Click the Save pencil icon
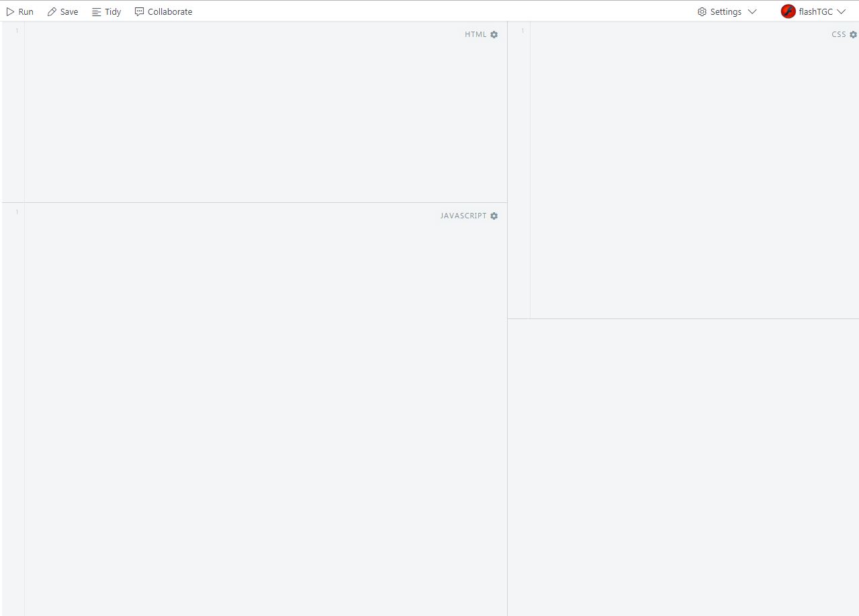 click(x=52, y=11)
